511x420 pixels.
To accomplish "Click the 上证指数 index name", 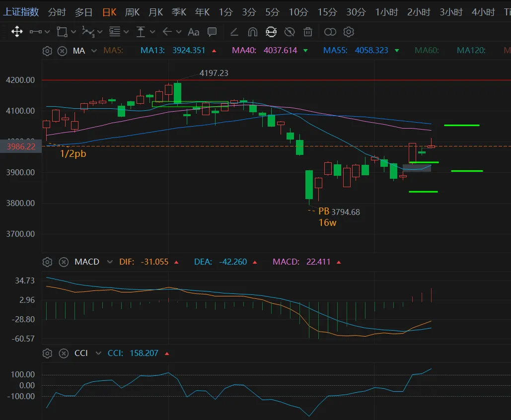I will [21, 12].
